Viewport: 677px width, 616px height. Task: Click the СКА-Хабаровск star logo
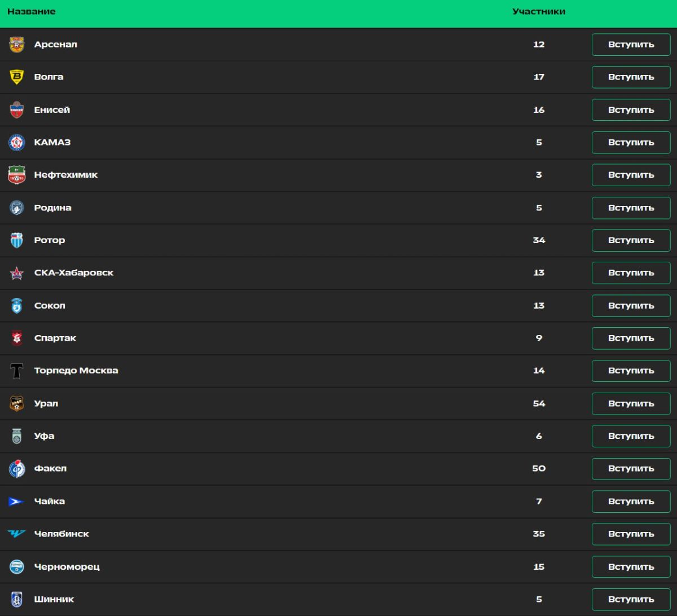[17, 273]
